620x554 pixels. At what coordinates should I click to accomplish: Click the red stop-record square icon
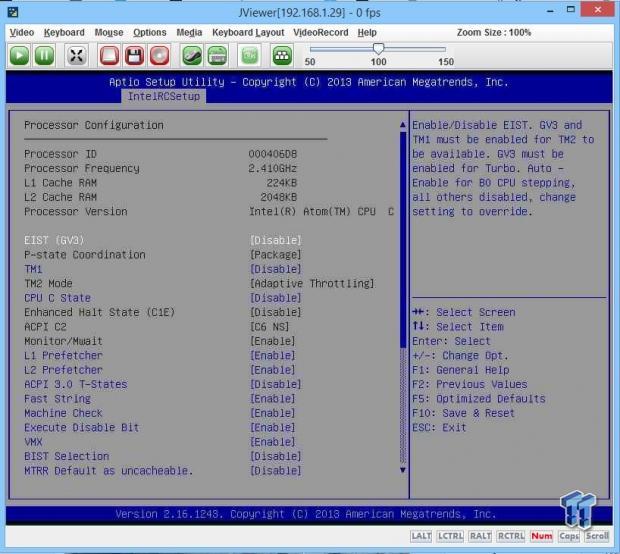pyautogui.click(x=109, y=55)
